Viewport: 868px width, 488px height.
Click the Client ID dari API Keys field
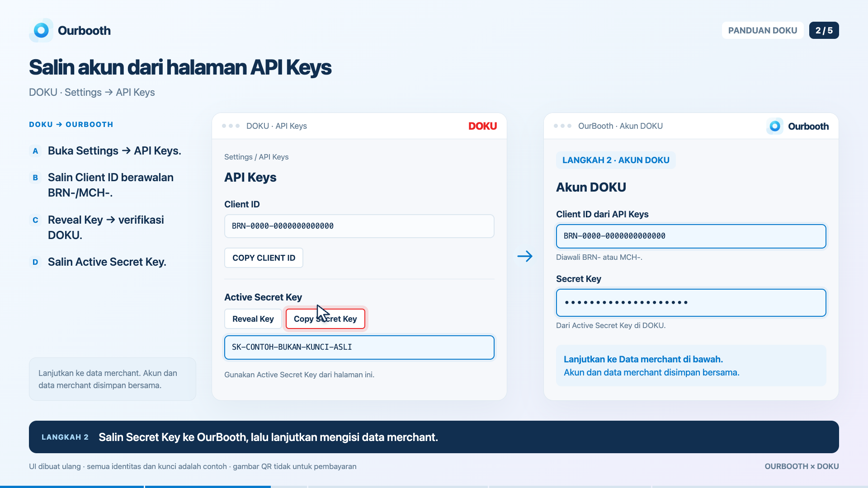tap(691, 236)
